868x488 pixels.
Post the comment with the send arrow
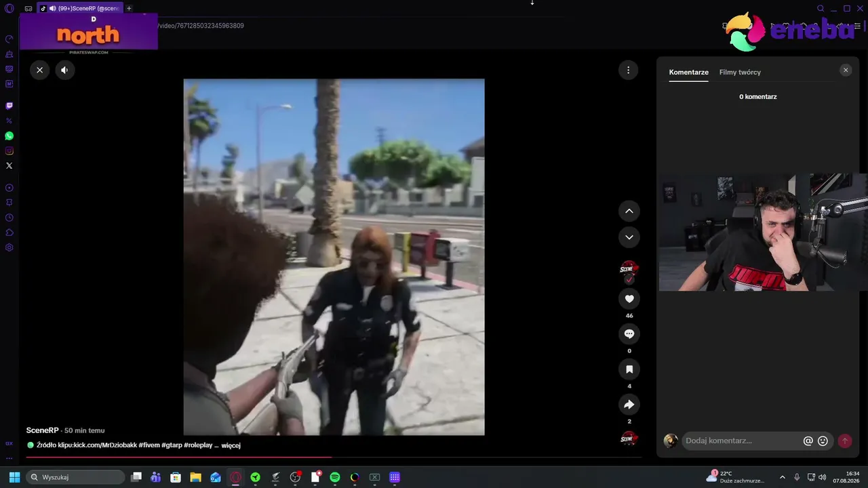pos(845,441)
